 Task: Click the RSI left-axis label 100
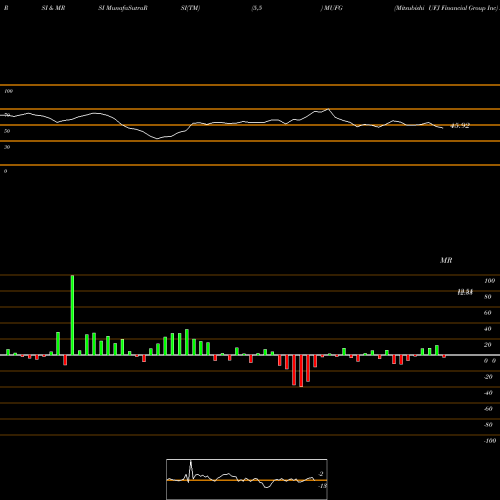pyautogui.click(x=9, y=91)
